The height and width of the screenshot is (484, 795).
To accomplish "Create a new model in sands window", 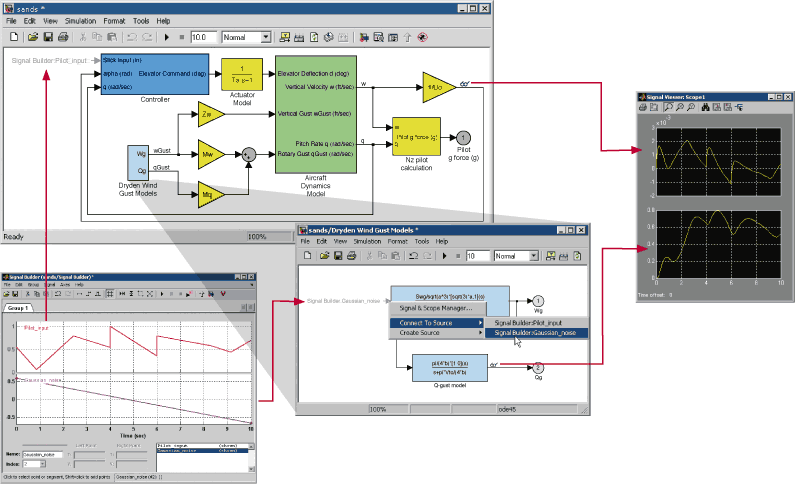I will point(14,37).
